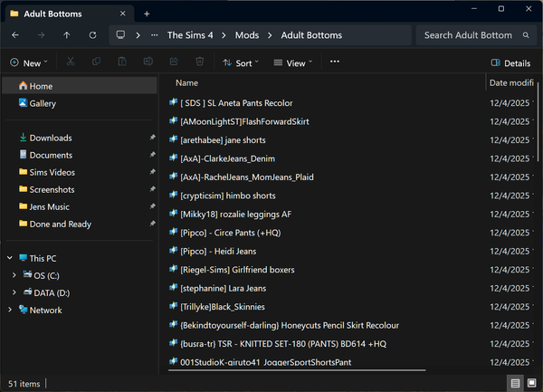The height and width of the screenshot is (392, 543).
Task: Open the See more options ellipsis
Action: pos(335,62)
